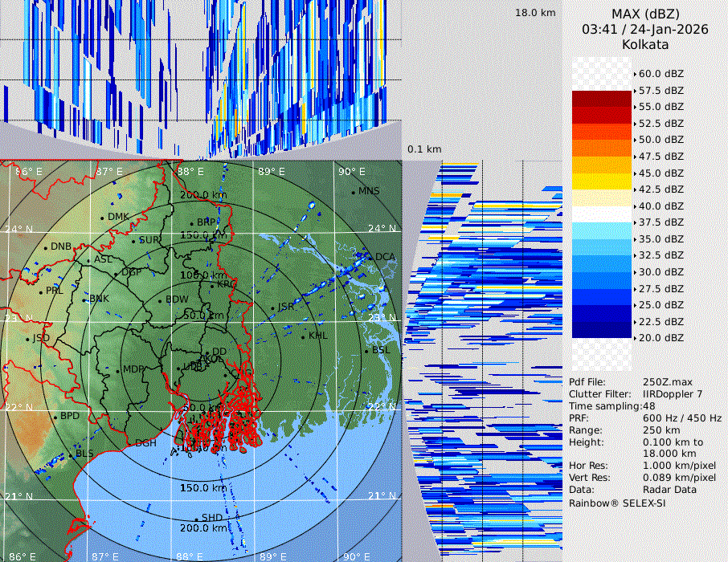Select the BPD station marker
The image size is (728, 562).
click(55, 417)
